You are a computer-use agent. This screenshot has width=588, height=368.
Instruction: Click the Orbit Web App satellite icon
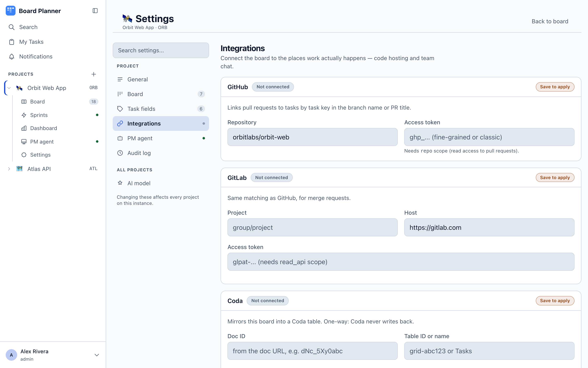[x=19, y=88]
